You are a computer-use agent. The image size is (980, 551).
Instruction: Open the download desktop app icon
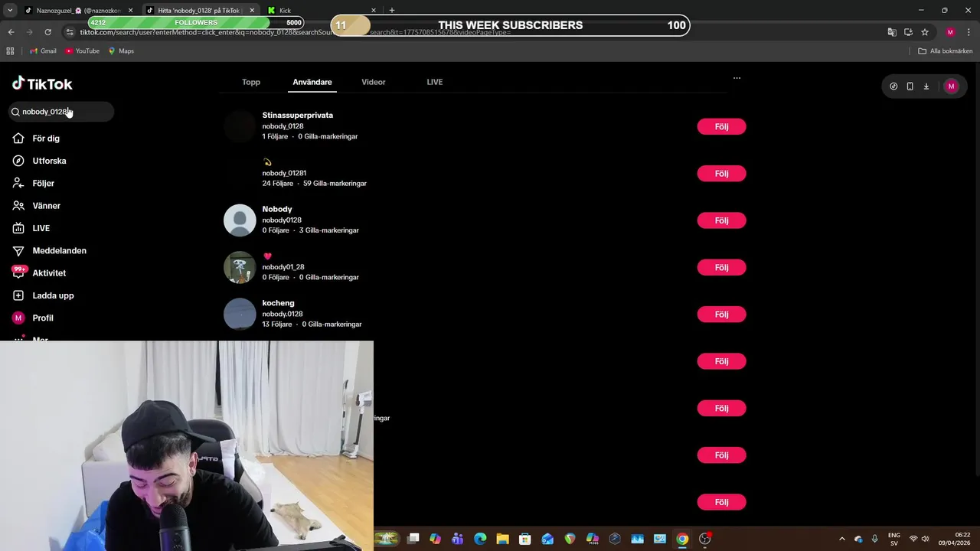[926, 86]
